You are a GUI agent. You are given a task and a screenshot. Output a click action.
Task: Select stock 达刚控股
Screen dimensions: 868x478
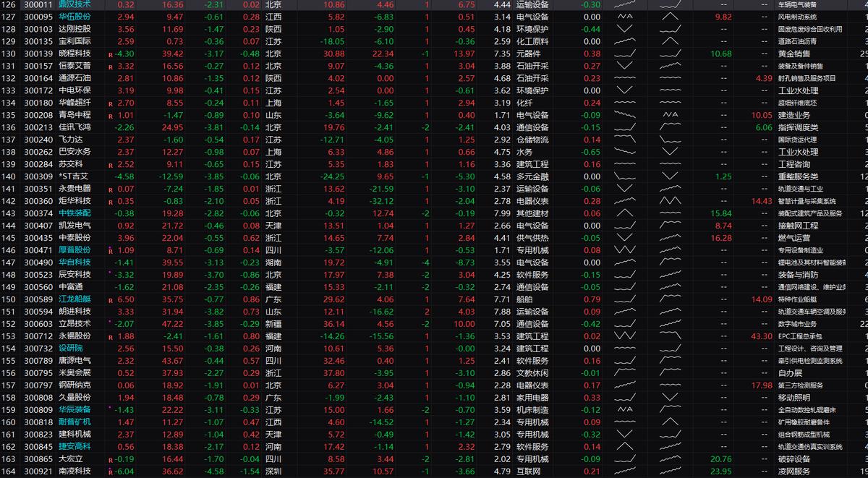pos(75,29)
